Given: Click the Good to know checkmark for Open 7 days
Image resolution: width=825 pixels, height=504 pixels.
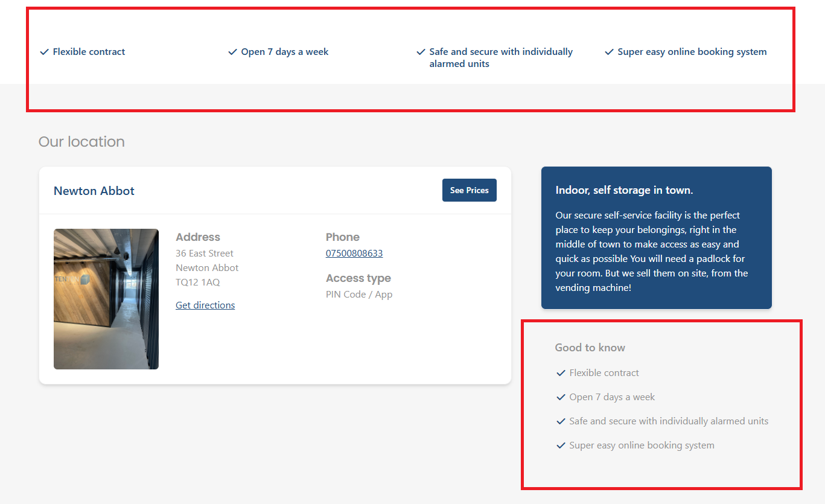Looking at the screenshot, I should pyautogui.click(x=561, y=398).
